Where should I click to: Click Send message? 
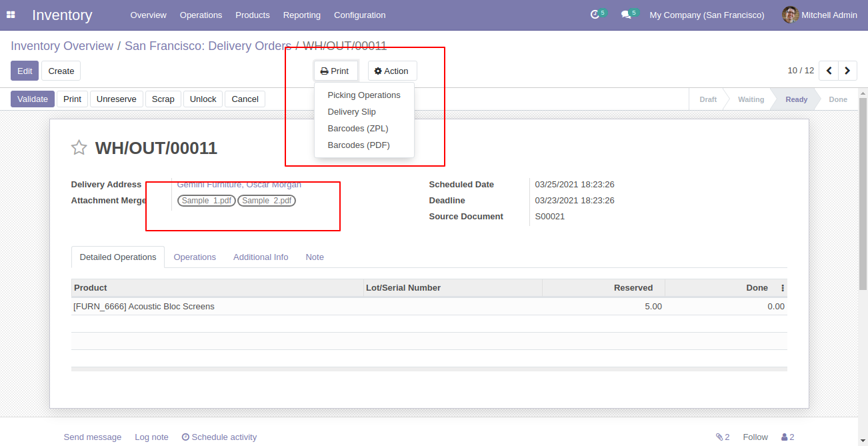(93, 437)
